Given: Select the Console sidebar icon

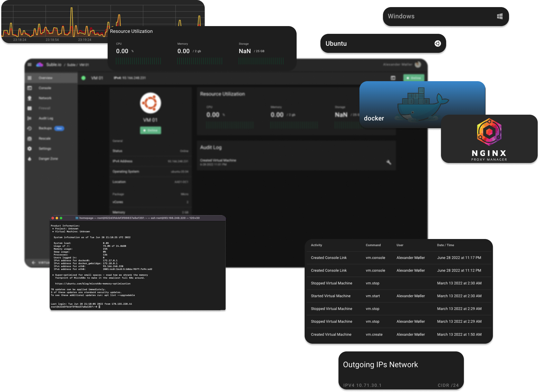Looking at the screenshot, I should [x=30, y=88].
